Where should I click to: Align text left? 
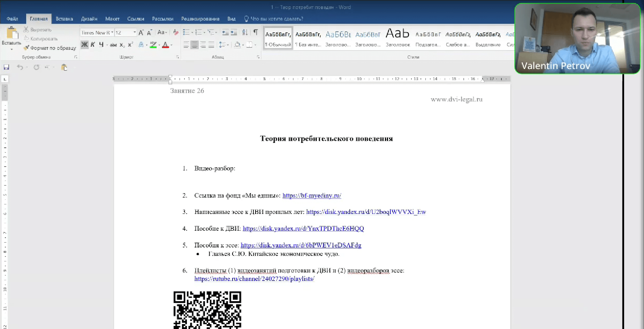pyautogui.click(x=186, y=45)
